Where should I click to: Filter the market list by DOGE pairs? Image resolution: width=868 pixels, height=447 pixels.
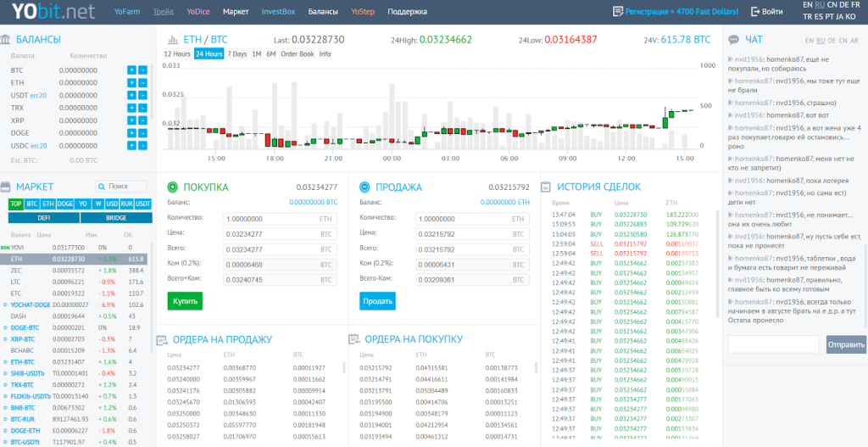tap(65, 204)
